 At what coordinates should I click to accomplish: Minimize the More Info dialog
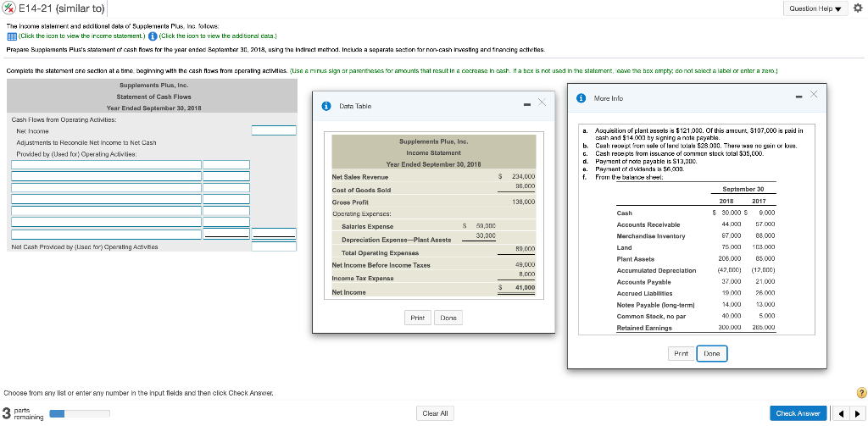point(798,98)
